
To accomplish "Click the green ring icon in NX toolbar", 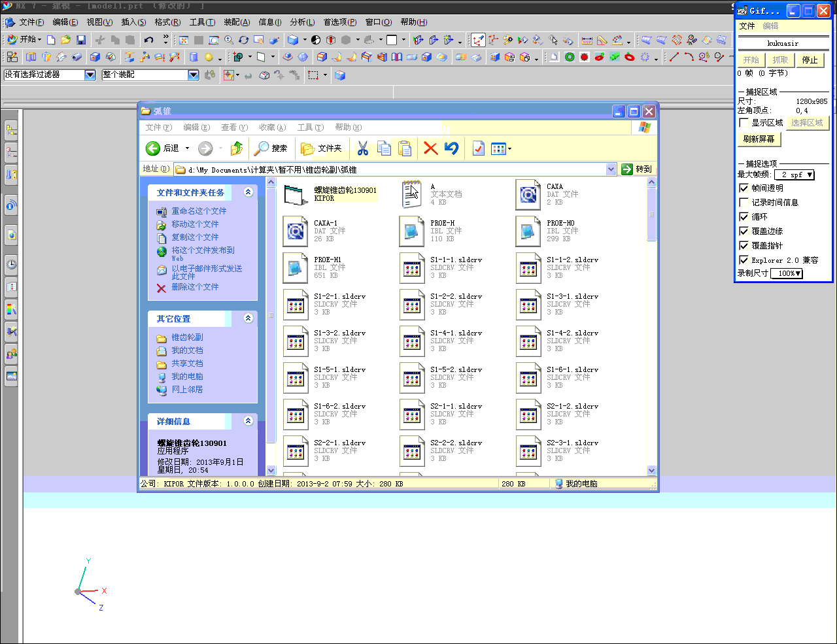I will [570, 57].
